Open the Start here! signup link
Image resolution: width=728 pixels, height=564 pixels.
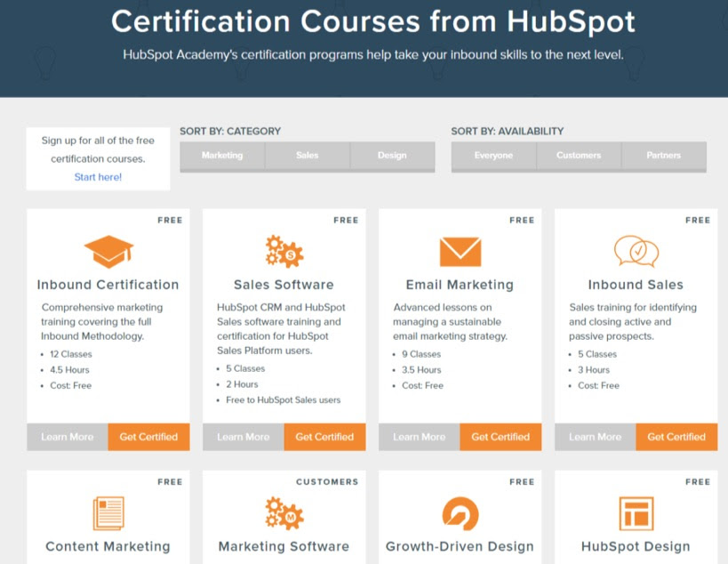[x=98, y=177]
